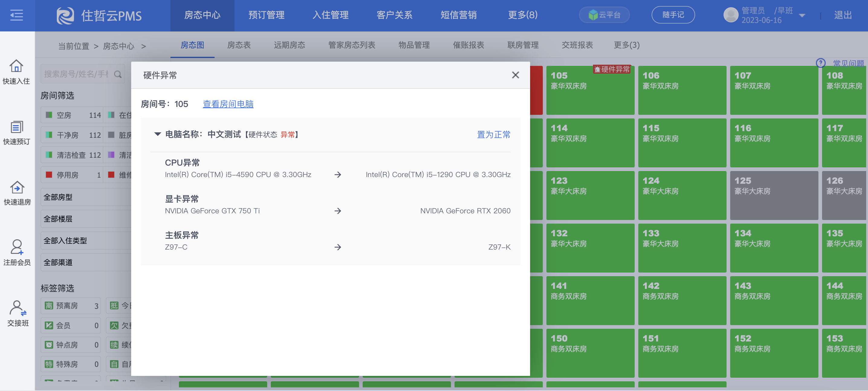
Task: Close the 硬件异常 dialog
Action: [515, 75]
